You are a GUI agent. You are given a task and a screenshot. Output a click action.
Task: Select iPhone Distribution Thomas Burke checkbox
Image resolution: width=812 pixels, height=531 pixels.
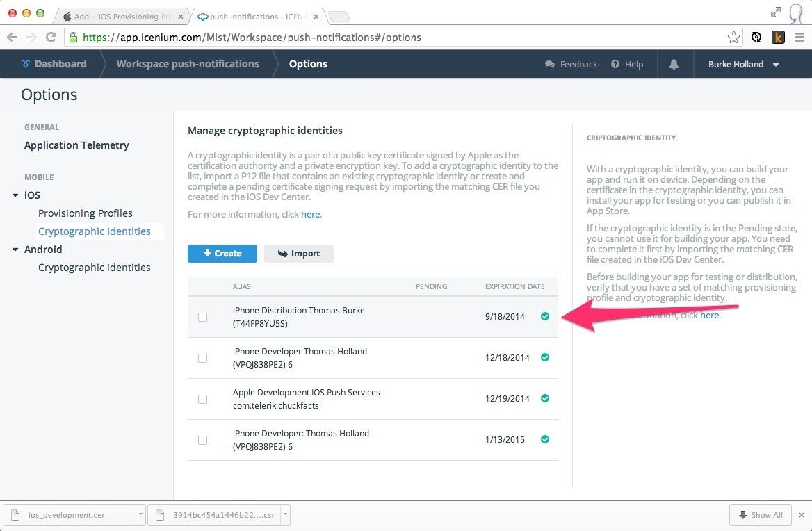pos(202,317)
